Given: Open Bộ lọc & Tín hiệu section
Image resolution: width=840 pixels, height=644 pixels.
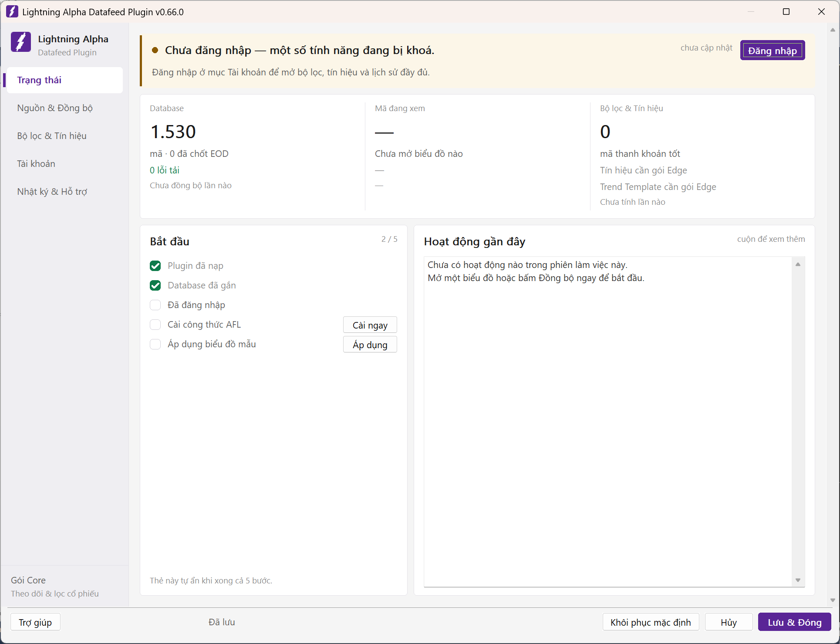Looking at the screenshot, I should click(64, 136).
